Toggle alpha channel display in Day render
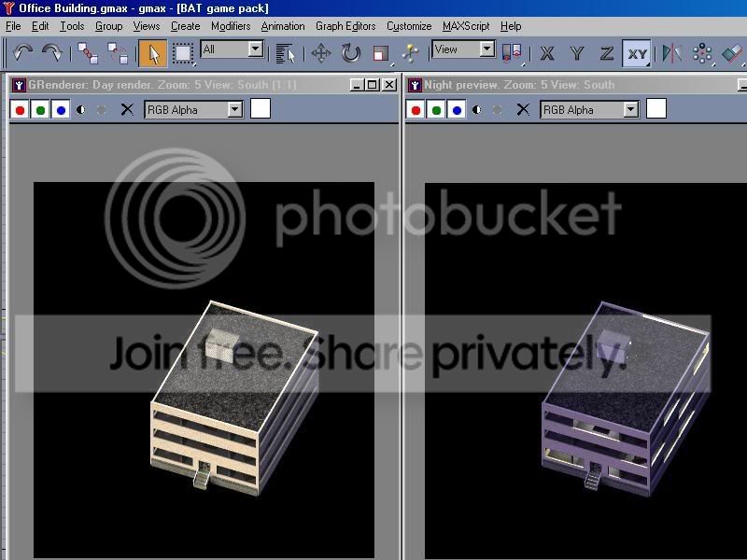 coord(81,109)
